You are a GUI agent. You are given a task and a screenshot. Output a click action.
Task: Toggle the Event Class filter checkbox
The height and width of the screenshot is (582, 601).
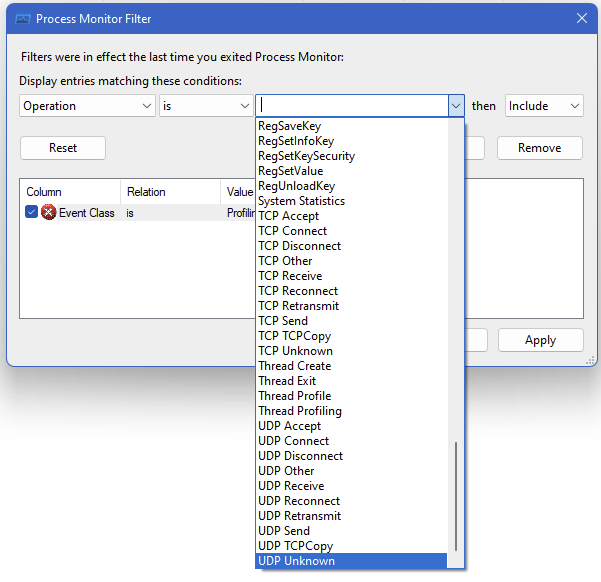(31, 212)
